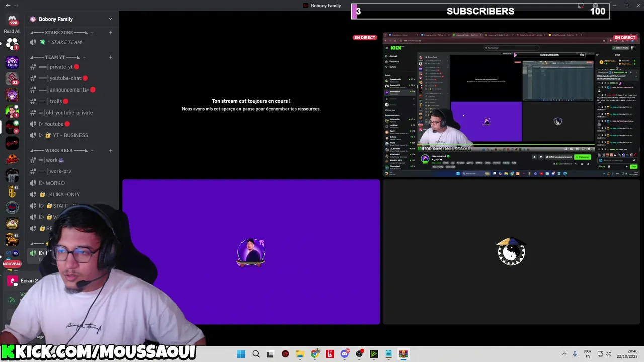Select the live Kick stream preview tile

coord(511,105)
